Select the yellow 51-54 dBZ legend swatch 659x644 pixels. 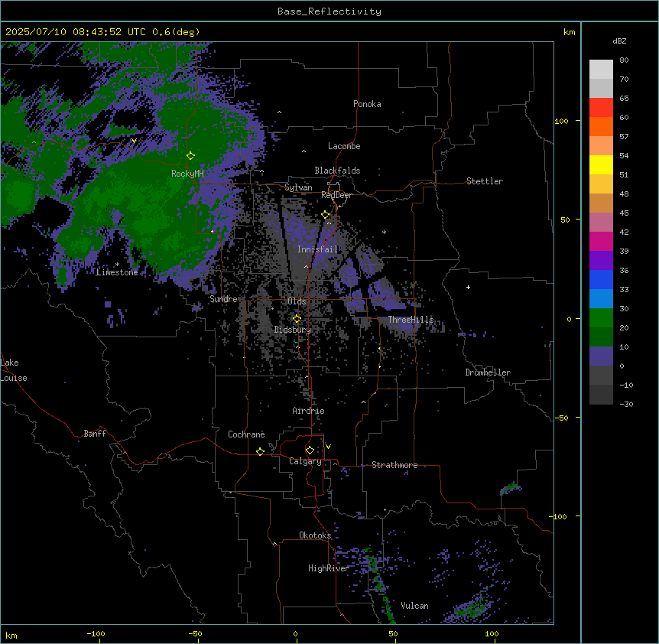(601, 165)
